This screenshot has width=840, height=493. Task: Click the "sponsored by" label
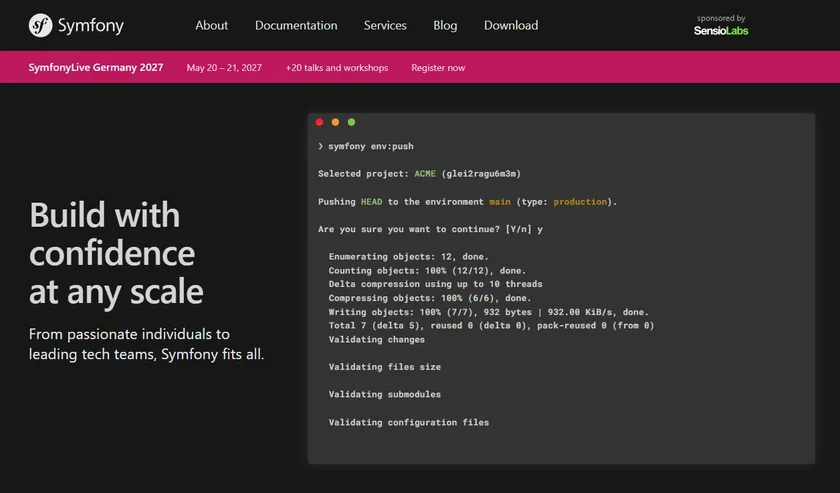721,18
